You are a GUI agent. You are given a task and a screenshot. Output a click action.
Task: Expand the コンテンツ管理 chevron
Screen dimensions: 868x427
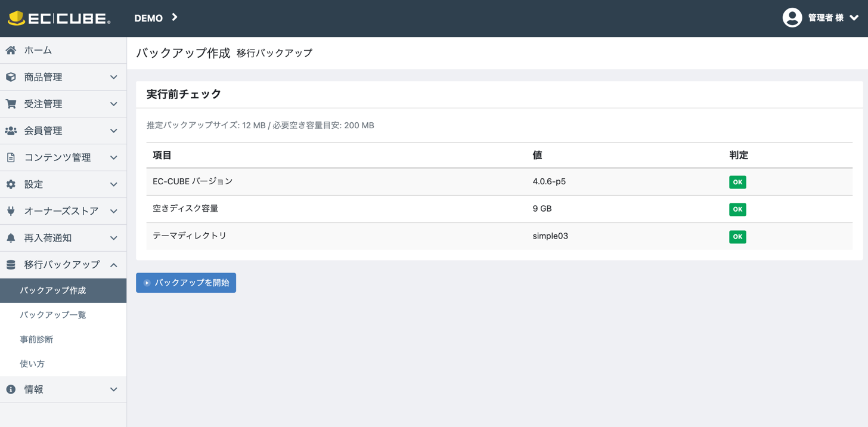point(114,158)
